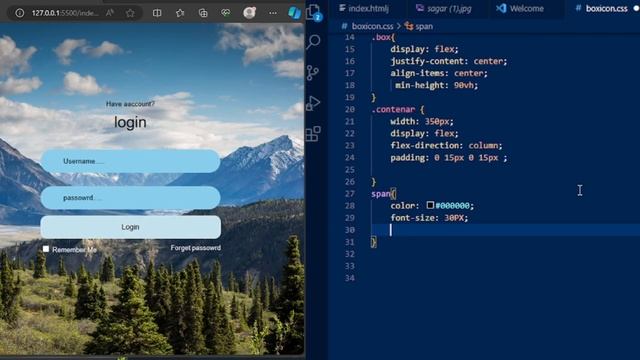Click the Read Aloud icon in address bar
The width and height of the screenshot is (640, 360).
pos(110,13)
